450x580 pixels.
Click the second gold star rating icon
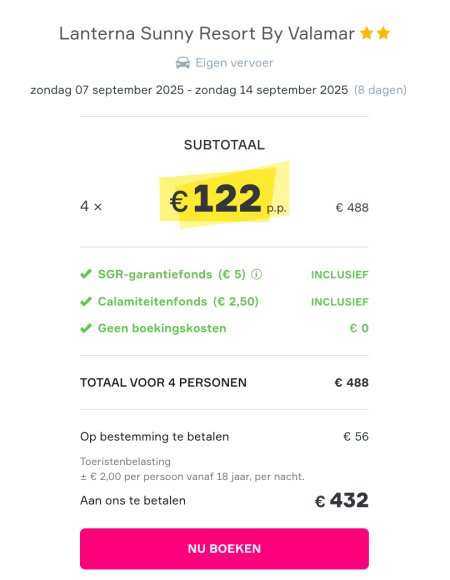383,33
